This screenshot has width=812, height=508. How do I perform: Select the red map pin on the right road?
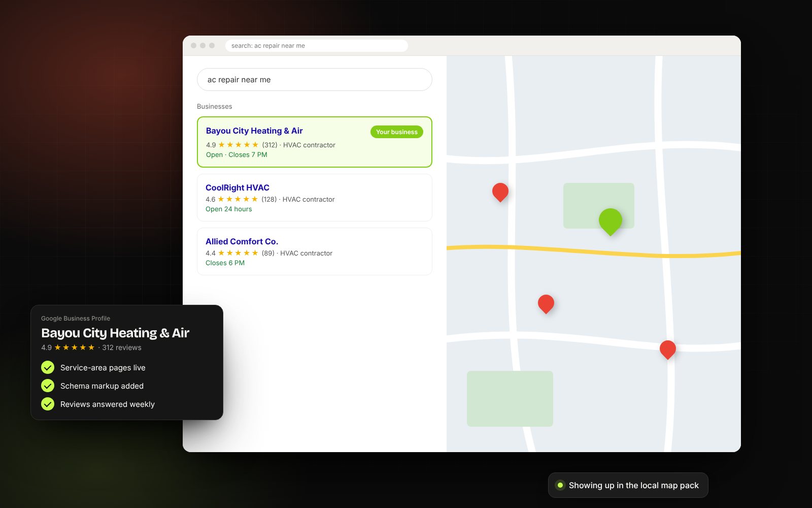coord(668,349)
